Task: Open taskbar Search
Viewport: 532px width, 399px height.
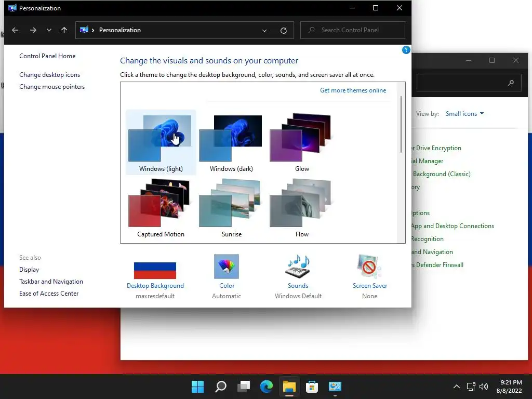Action: tap(220, 387)
